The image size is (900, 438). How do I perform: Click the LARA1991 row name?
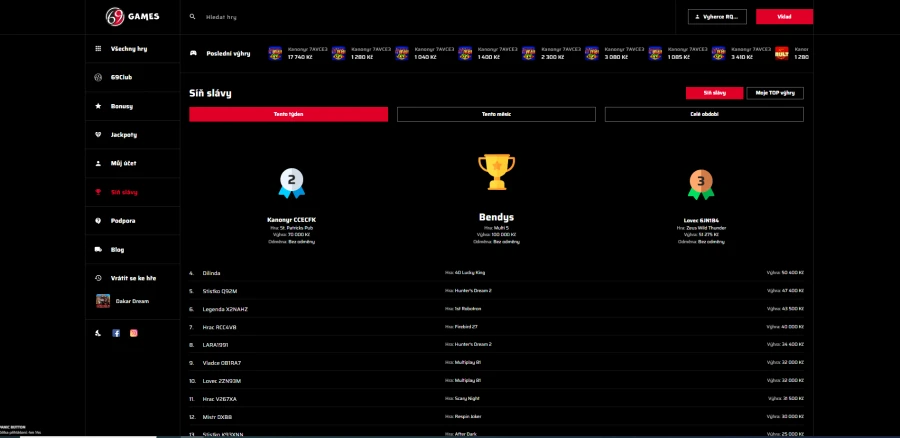click(215, 345)
